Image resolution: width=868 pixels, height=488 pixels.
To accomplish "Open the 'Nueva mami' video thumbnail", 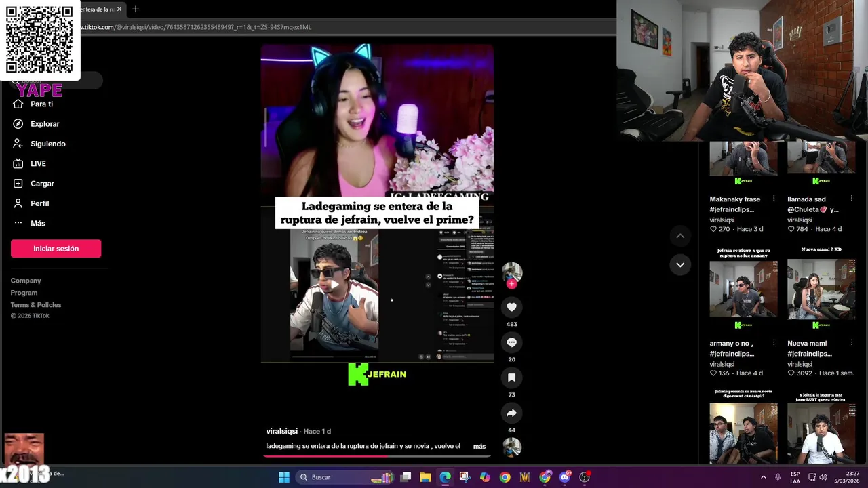I will [x=821, y=288].
